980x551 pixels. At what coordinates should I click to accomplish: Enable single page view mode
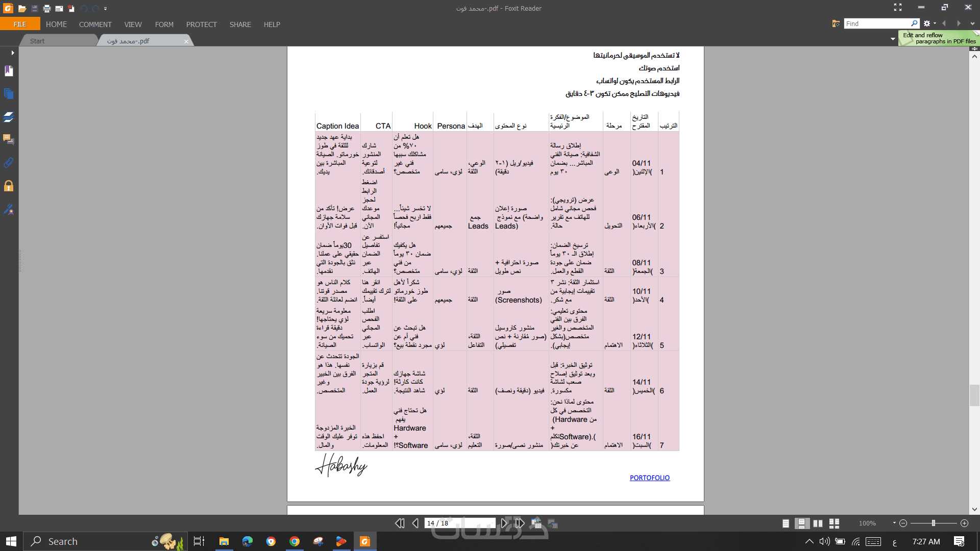(x=786, y=523)
